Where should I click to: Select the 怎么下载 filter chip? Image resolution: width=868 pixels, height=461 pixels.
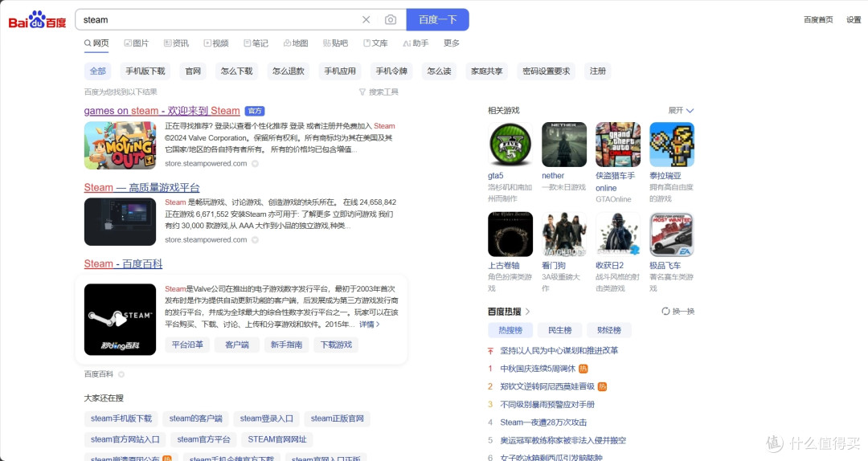click(x=236, y=71)
